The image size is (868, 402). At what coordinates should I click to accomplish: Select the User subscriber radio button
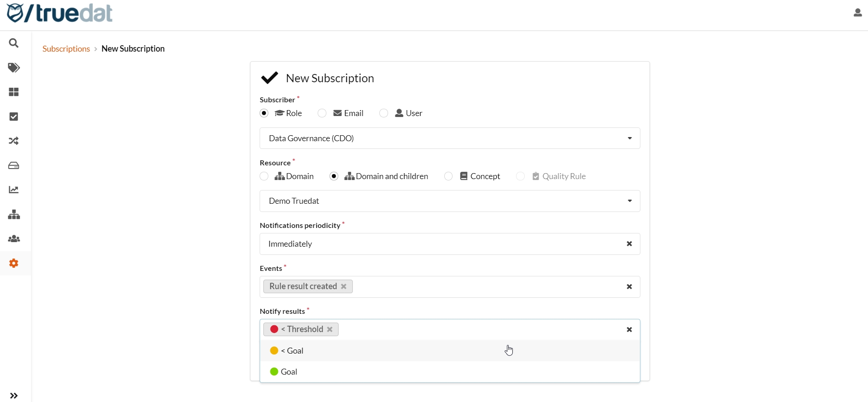pyautogui.click(x=384, y=113)
